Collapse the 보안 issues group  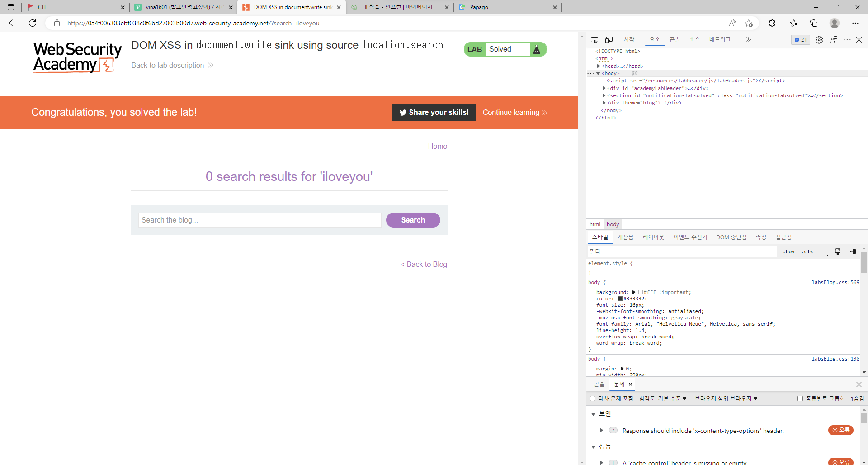click(594, 414)
